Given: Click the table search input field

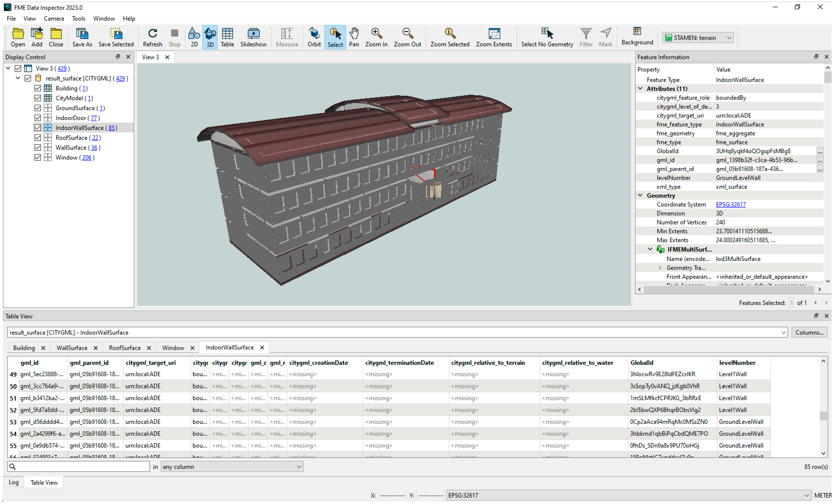Looking at the screenshot, I should [81, 467].
